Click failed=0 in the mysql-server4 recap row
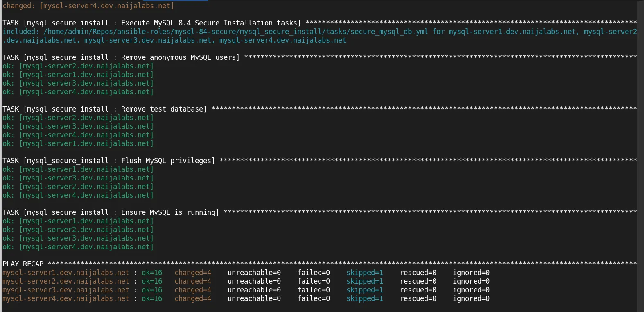Screen dimensions: 644x312 (314, 298)
